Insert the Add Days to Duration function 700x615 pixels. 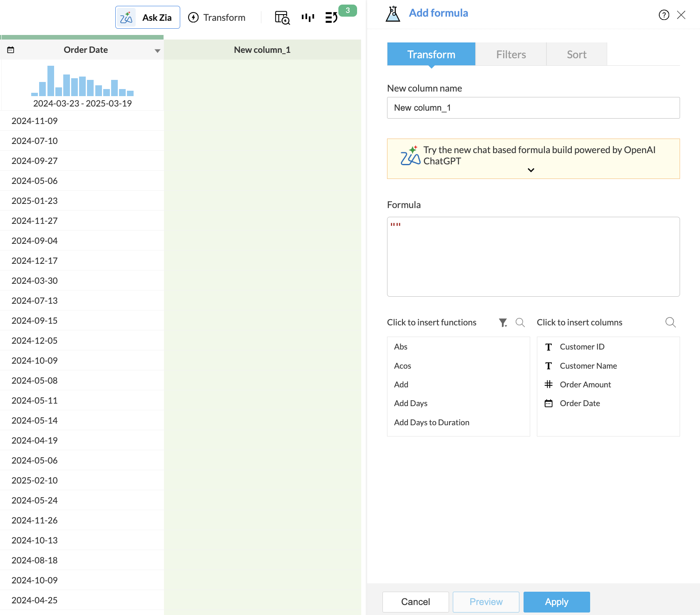432,422
